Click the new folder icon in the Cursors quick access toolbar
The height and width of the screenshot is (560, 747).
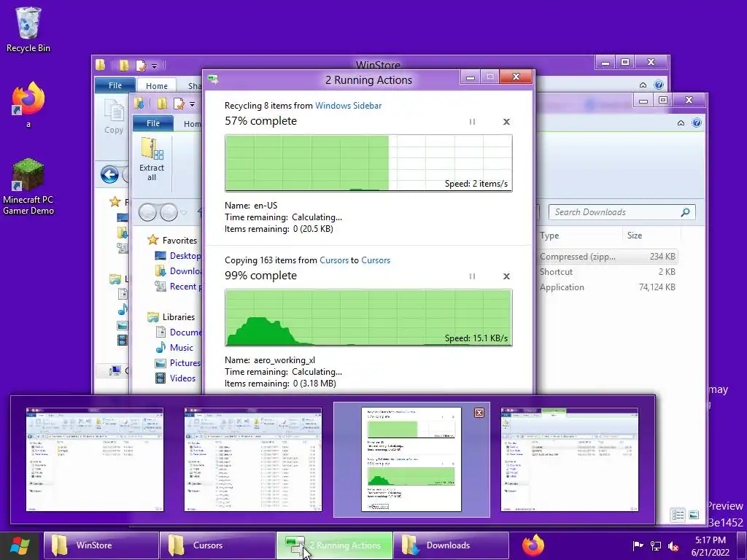point(163,104)
